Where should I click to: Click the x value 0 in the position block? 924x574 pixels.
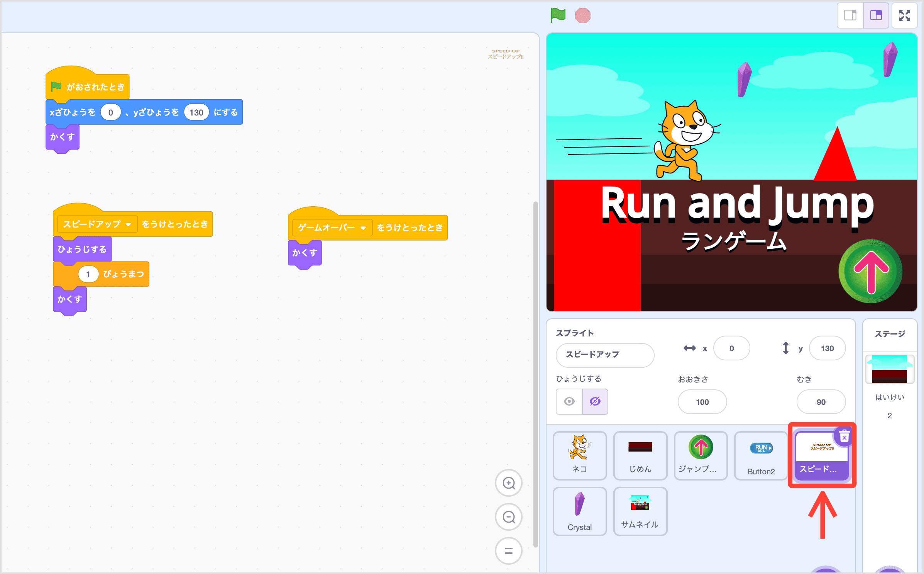pos(111,112)
